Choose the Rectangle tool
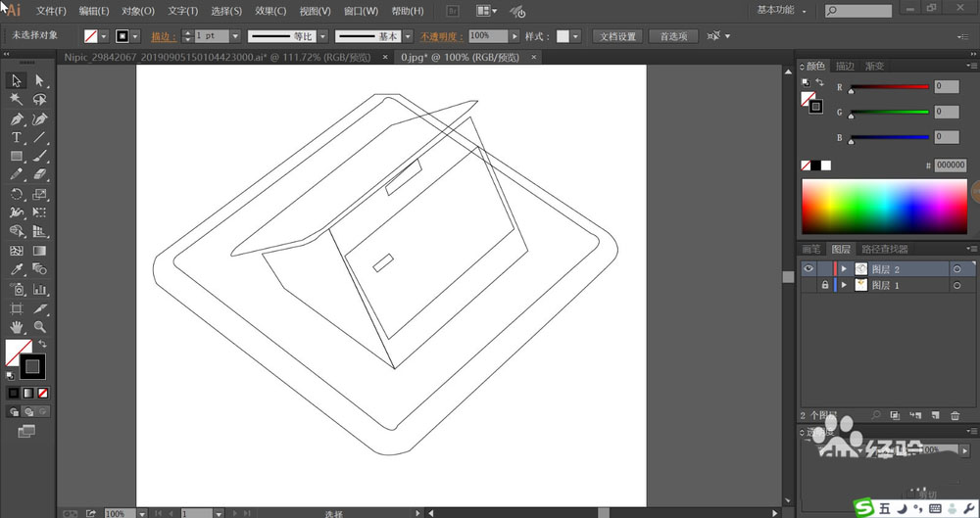This screenshot has width=980, height=518. click(17, 157)
